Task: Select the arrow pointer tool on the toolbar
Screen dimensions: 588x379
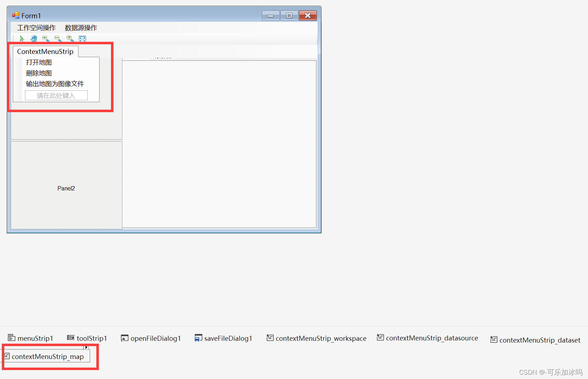Action: coord(22,38)
